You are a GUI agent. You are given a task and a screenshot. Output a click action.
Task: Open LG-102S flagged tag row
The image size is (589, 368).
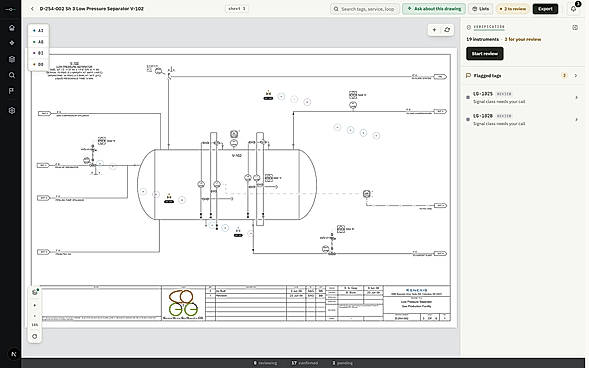pyautogui.click(x=523, y=98)
